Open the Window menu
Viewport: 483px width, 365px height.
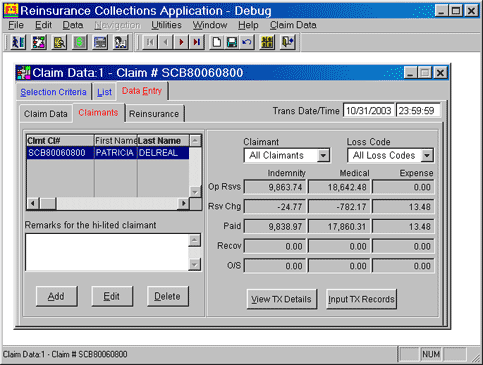210,25
